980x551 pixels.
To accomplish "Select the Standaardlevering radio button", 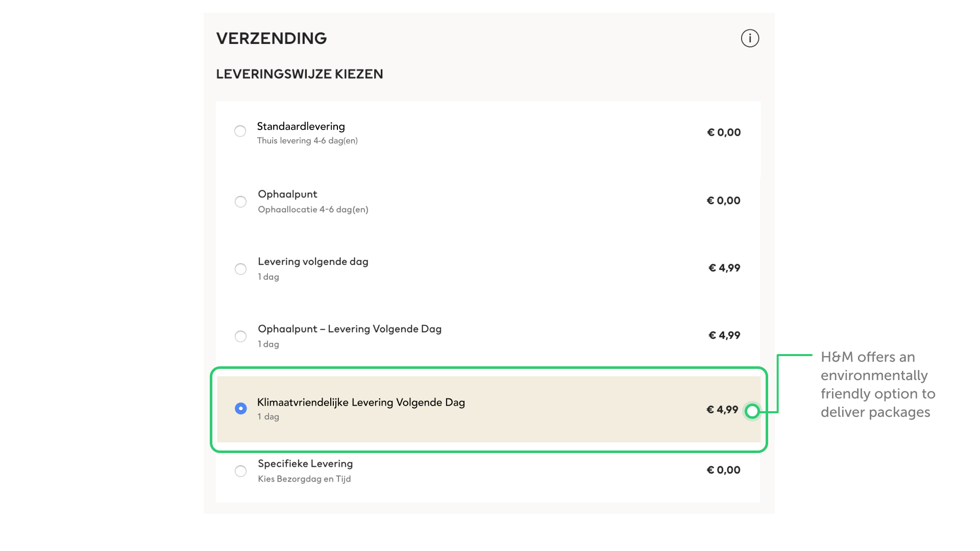I will (240, 131).
